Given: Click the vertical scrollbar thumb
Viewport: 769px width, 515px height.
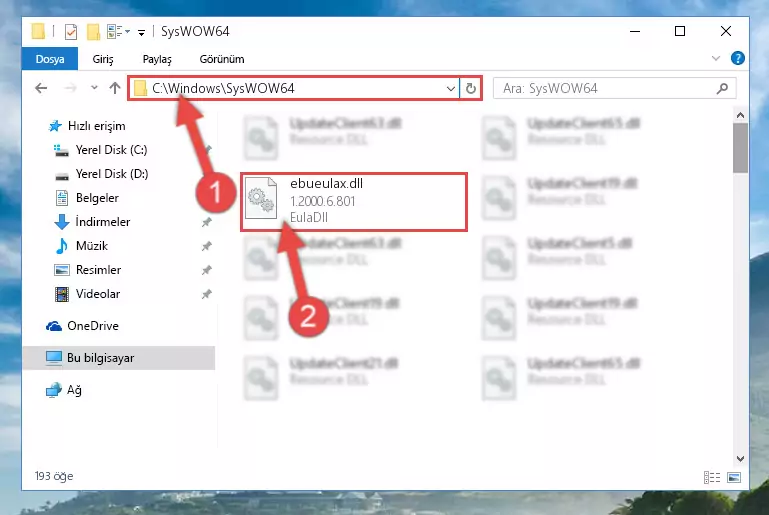Looking at the screenshot, I should [740, 148].
